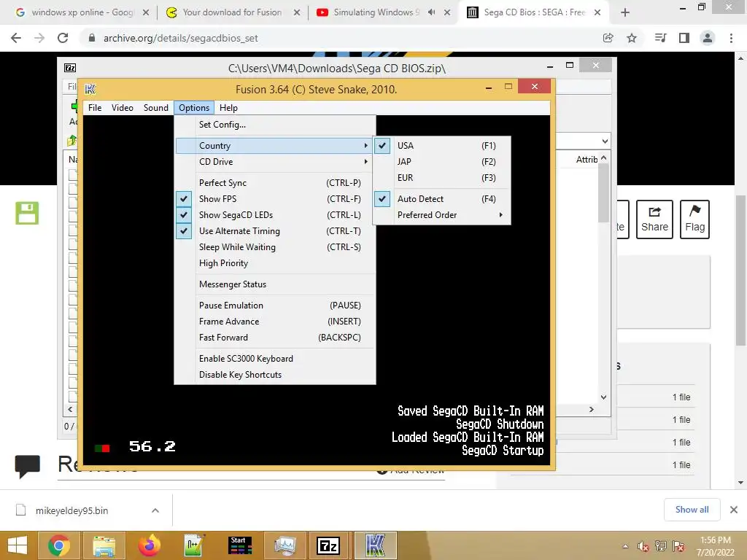Uncheck Use Alternate Timing option
Image resolution: width=747 pixels, height=560 pixels.
click(275, 231)
